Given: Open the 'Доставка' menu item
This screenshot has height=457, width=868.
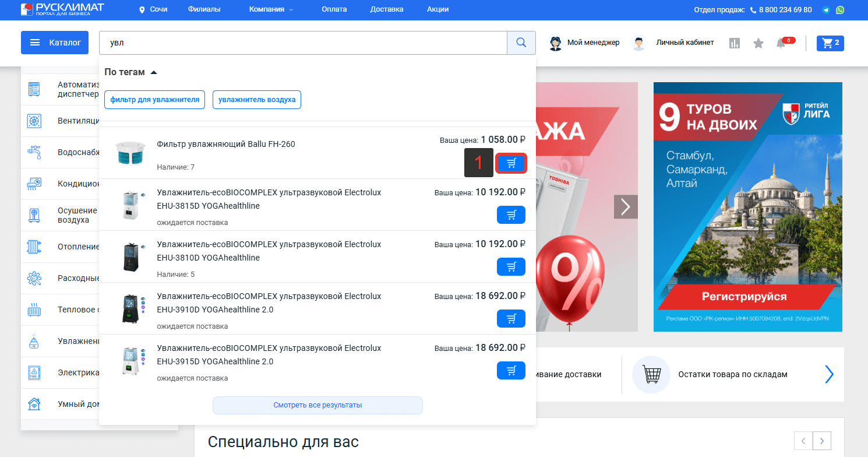Looking at the screenshot, I should pyautogui.click(x=386, y=9).
